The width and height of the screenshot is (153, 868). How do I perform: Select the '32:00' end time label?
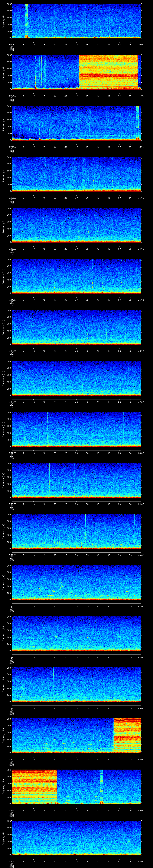(141, 147)
